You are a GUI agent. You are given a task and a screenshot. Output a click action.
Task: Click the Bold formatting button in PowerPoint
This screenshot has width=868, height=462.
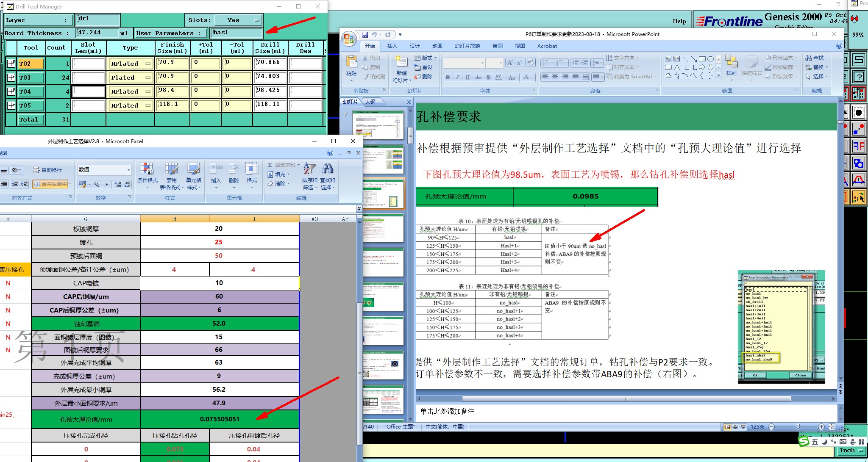click(x=448, y=77)
